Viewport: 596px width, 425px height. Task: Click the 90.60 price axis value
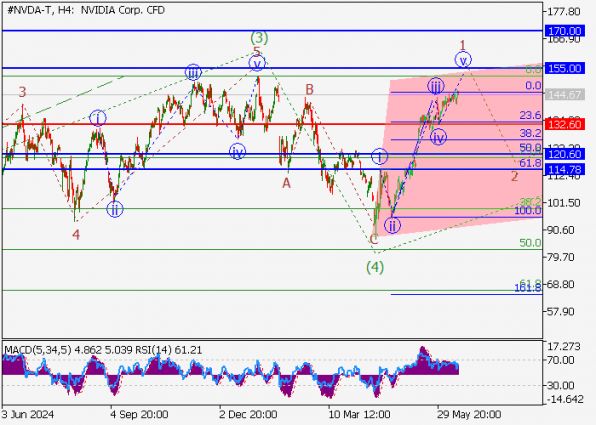pyautogui.click(x=560, y=230)
